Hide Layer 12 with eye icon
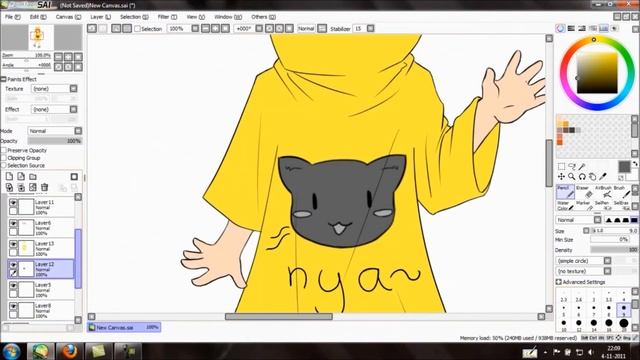640x360 pixels. [x=13, y=265]
